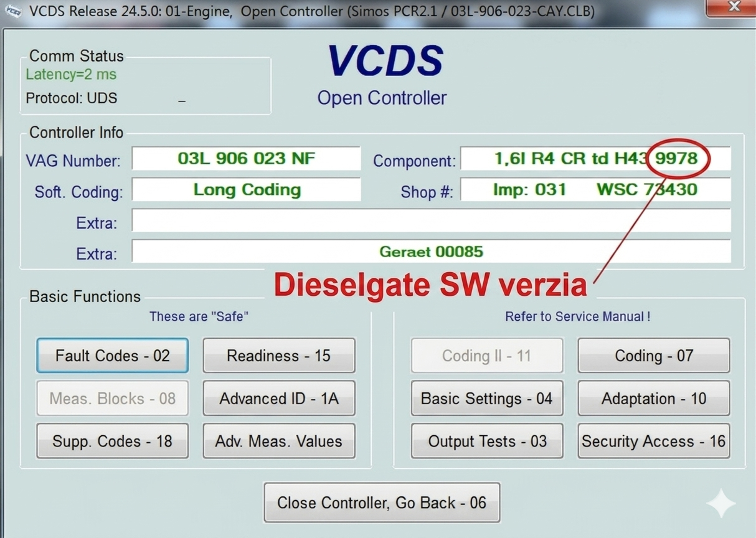Viewport: 756px width, 538px height.
Task: Click the 'Refer to Service Manual !' label
Action: pyautogui.click(x=578, y=316)
